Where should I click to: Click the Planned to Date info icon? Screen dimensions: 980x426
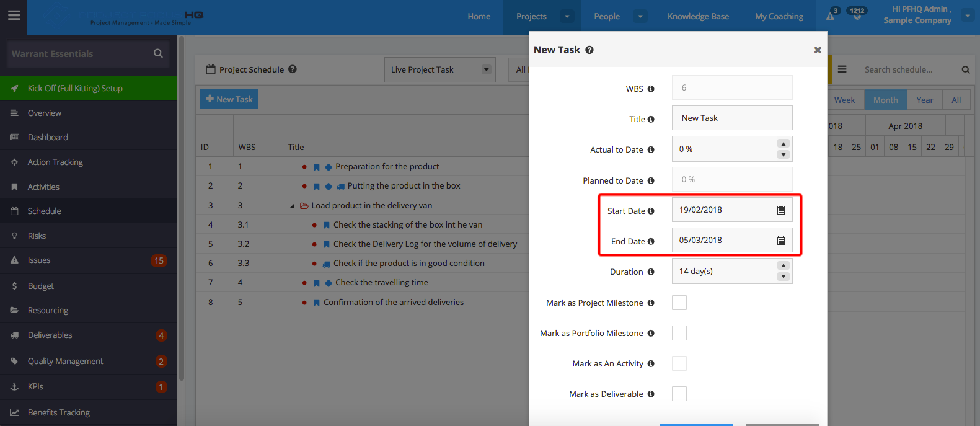(651, 180)
